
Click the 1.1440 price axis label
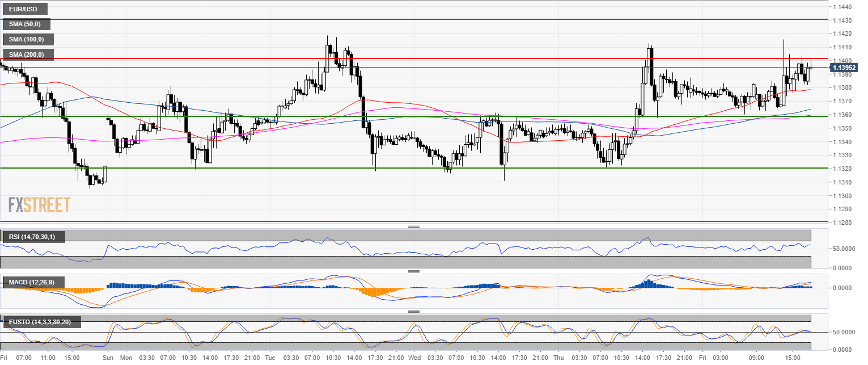point(841,7)
